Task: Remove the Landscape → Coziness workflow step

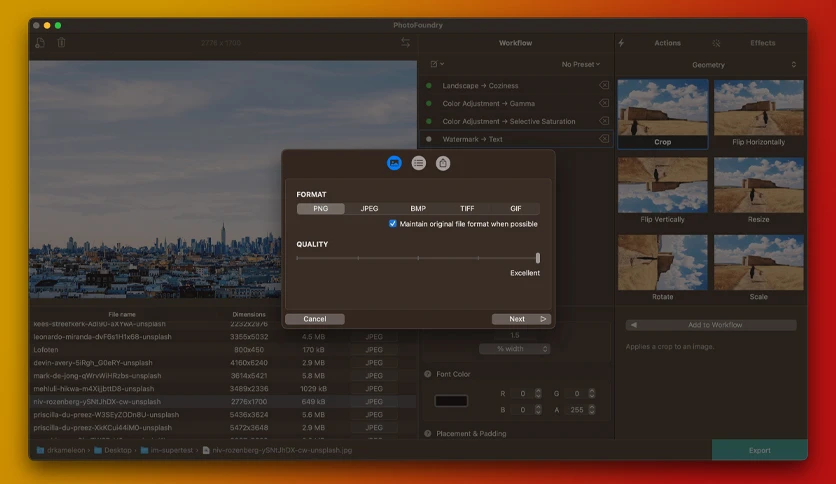Action: tap(604, 85)
